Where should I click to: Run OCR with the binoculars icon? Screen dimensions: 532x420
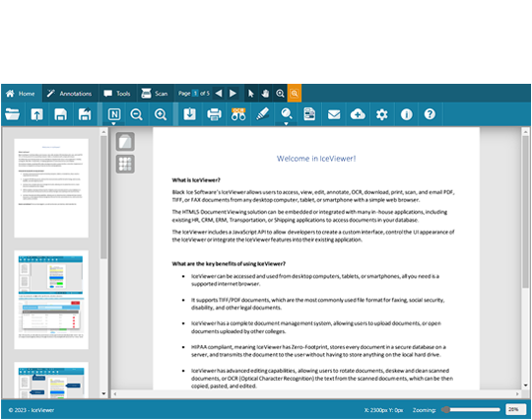point(238,114)
